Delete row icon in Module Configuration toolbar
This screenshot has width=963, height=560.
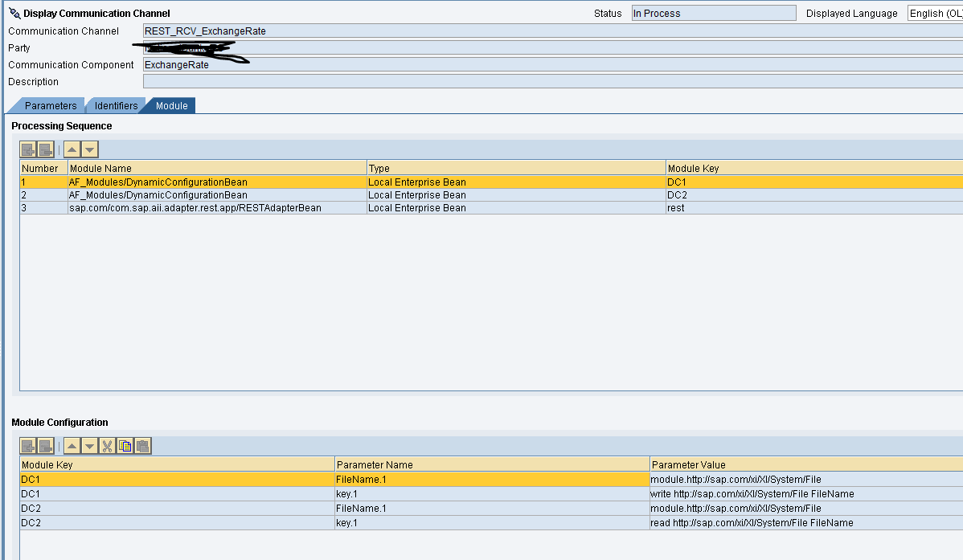pyautogui.click(x=46, y=446)
